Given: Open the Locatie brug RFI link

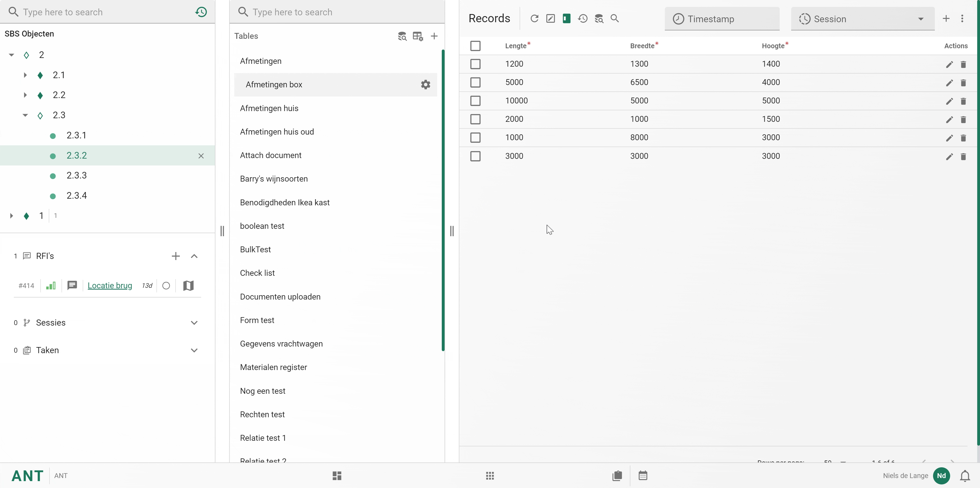Looking at the screenshot, I should point(109,285).
